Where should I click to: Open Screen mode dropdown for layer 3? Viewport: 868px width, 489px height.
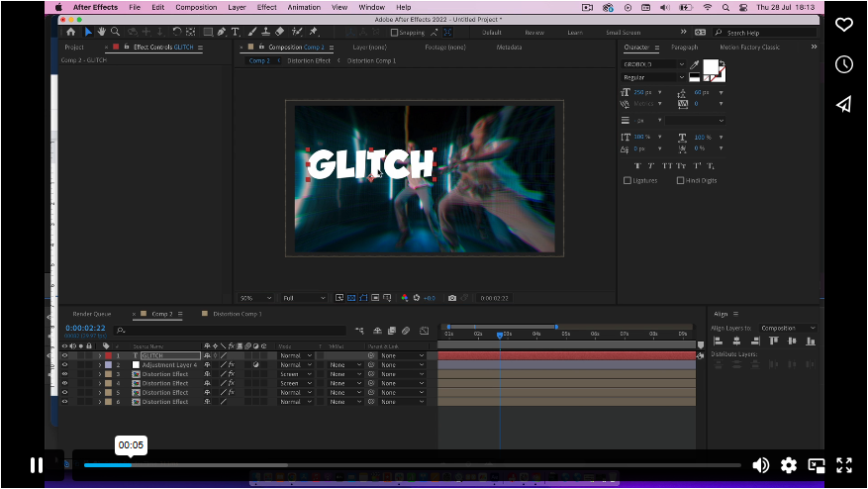point(296,374)
